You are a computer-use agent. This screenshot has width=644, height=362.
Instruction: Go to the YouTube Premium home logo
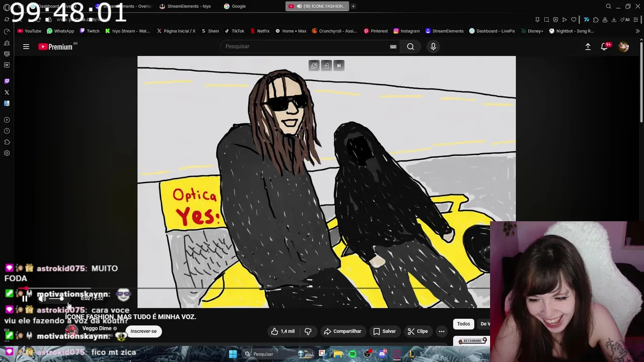click(55, 47)
